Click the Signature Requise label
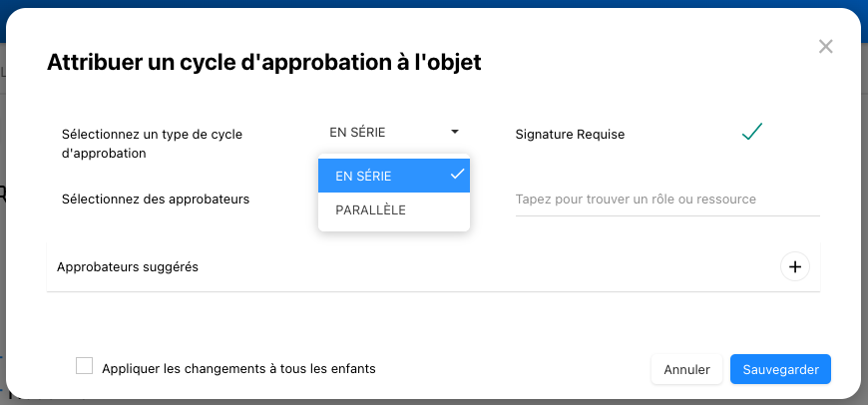868x405 pixels. click(570, 134)
